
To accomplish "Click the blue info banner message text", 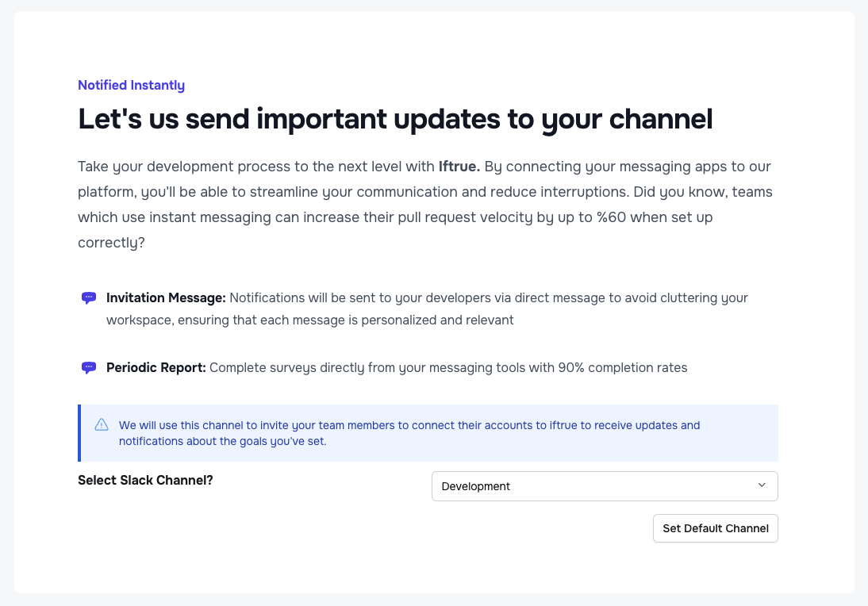I will [409, 433].
